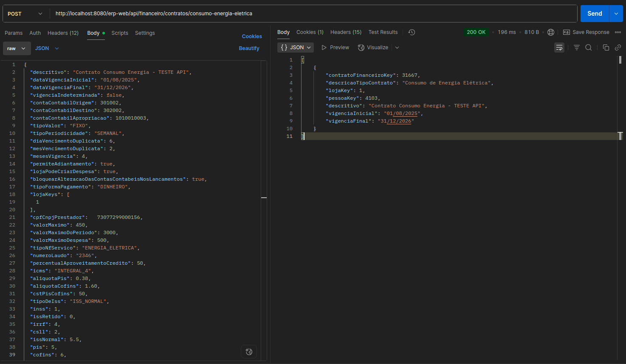Click the "contaContabilApropriacao" line
The height and width of the screenshot is (364, 626).
coord(90,118)
